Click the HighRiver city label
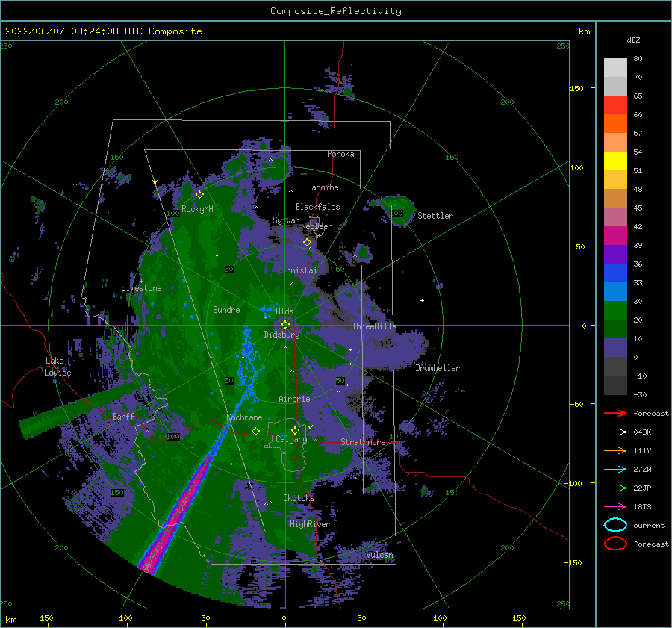This screenshot has height=628, width=672. point(310,524)
